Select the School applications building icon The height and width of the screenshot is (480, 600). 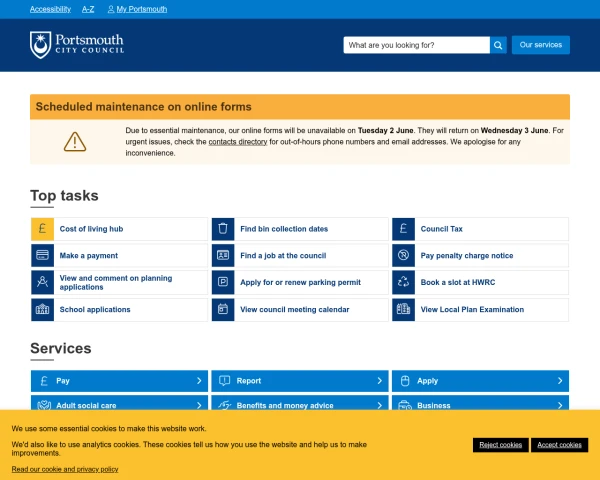click(x=42, y=309)
